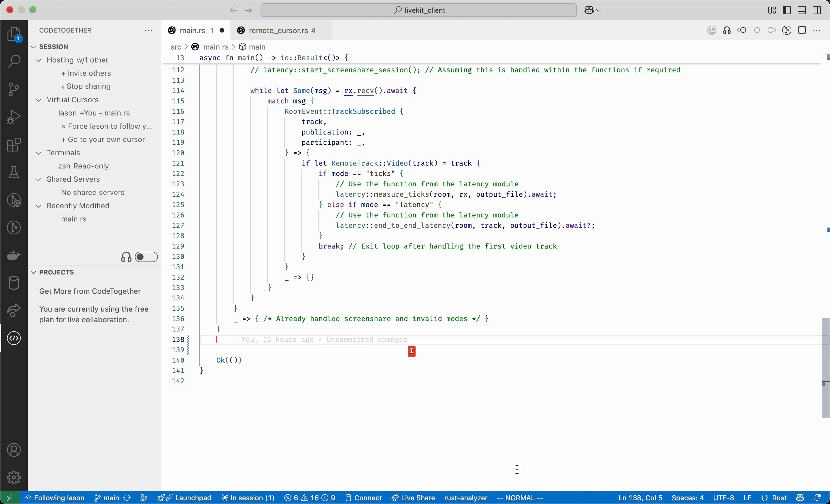Select the CodeTogether view in activity bar

point(14,338)
